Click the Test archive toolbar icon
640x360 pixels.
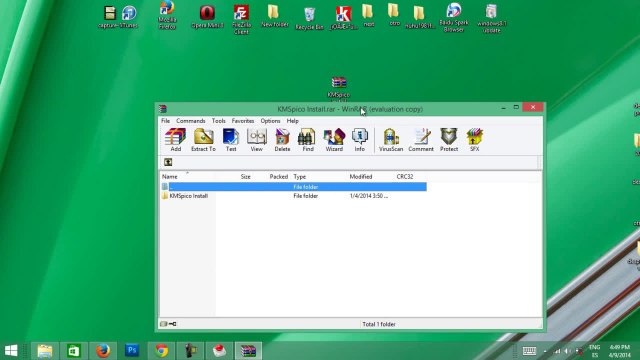click(231, 140)
